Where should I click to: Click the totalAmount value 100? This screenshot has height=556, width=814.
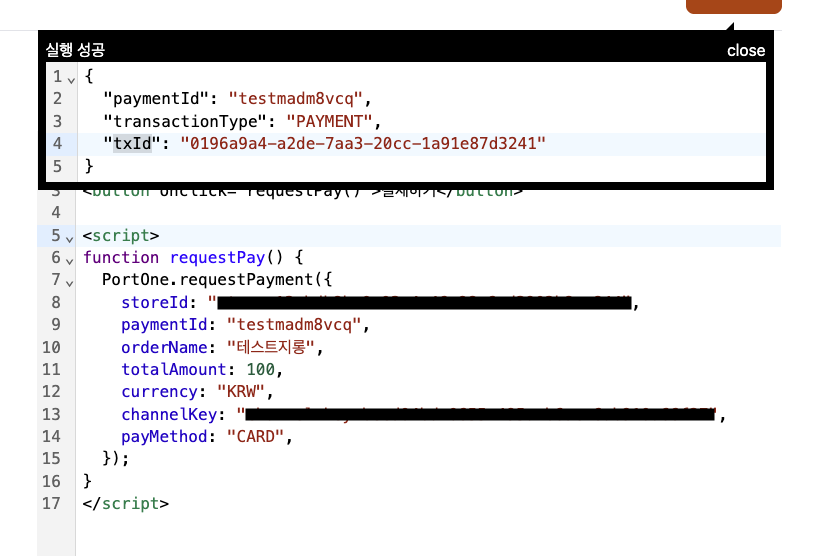[260, 370]
